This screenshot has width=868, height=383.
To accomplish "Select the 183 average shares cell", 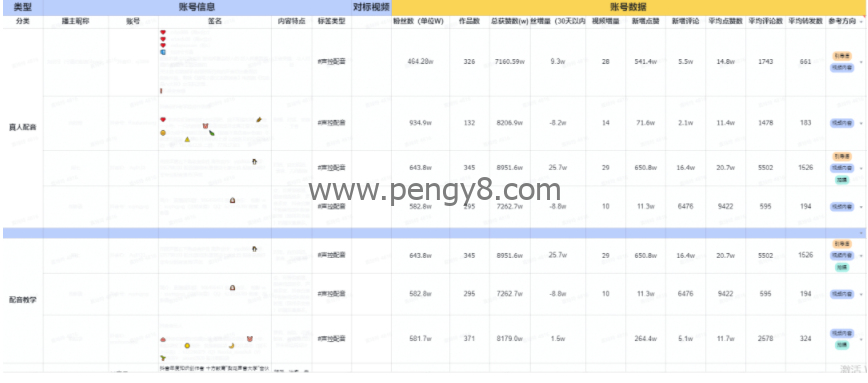I will 805,123.
